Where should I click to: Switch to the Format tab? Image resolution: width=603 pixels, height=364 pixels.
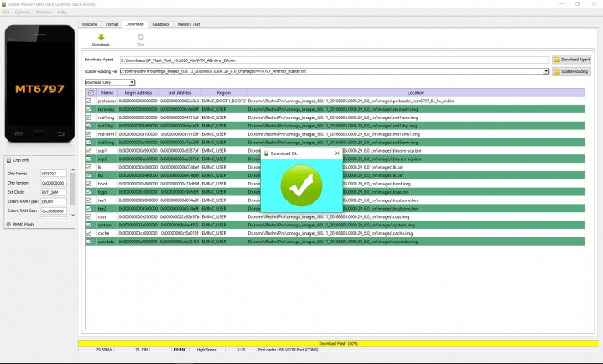[x=112, y=24]
